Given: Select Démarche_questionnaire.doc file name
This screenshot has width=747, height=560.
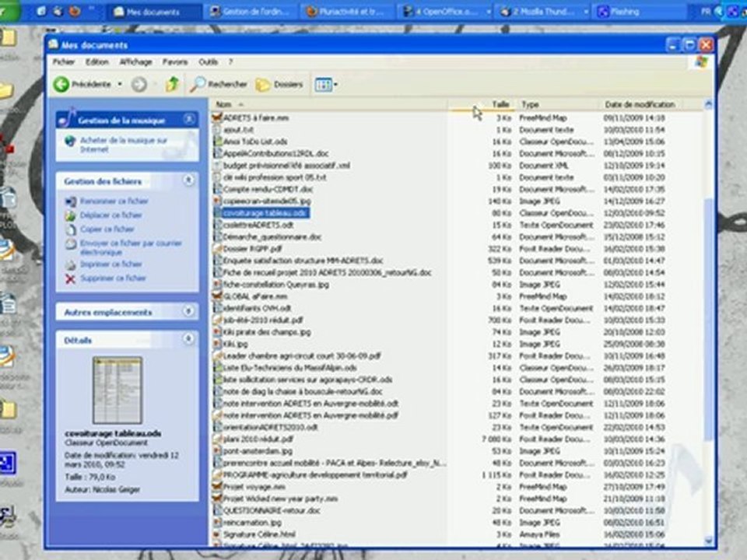Looking at the screenshot, I should pyautogui.click(x=272, y=236).
